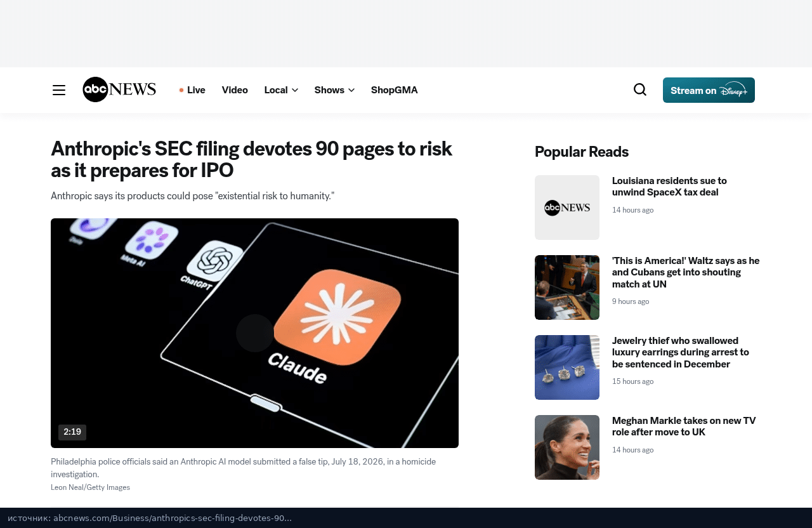Open the hamburger navigation menu

59,90
